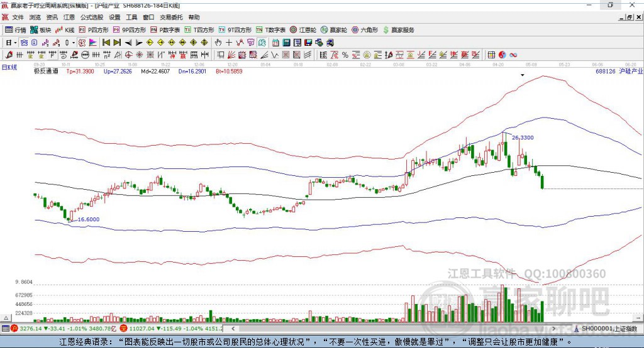Open the colored grid table icon
Screen dimensions: 644x348
pos(491,55)
